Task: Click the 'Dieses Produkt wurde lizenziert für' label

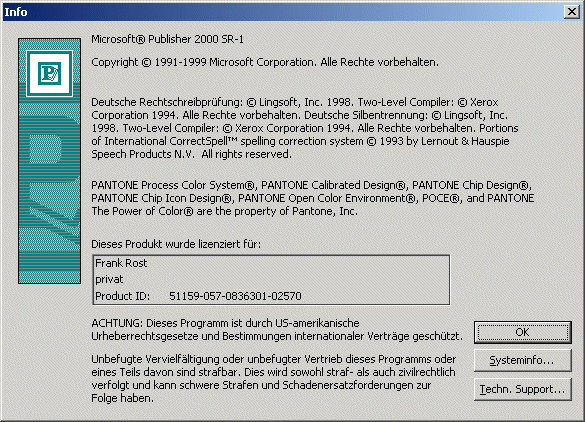Action: (176, 244)
